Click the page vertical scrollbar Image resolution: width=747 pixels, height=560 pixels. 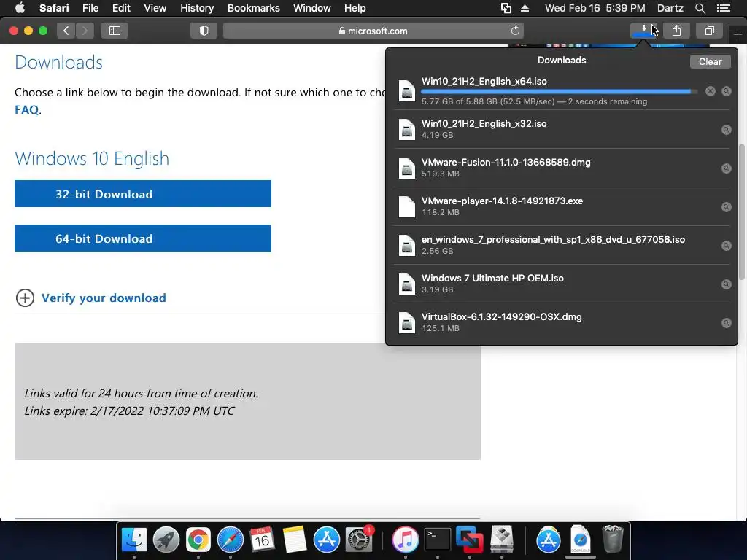click(x=741, y=212)
